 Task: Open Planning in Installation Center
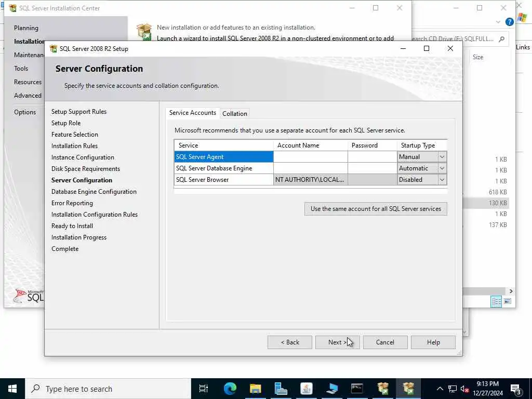(26, 28)
